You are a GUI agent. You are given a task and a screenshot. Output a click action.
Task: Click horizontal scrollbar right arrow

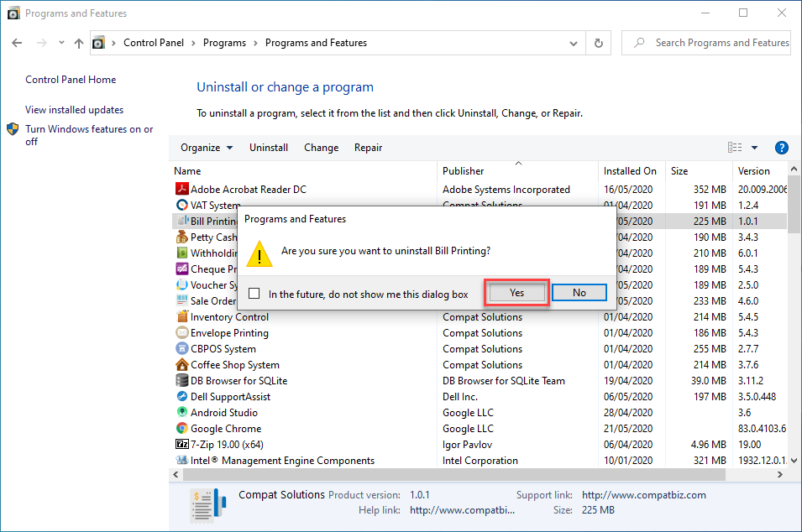[779, 475]
